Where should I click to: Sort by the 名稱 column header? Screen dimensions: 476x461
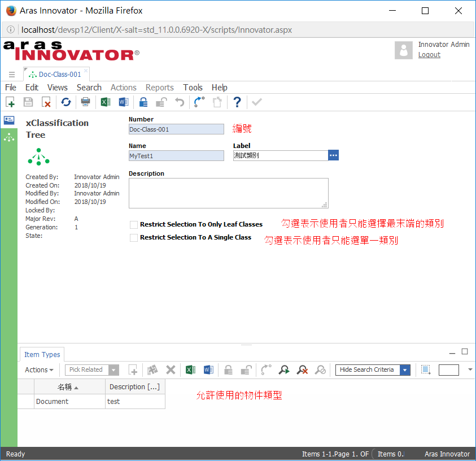69,387
